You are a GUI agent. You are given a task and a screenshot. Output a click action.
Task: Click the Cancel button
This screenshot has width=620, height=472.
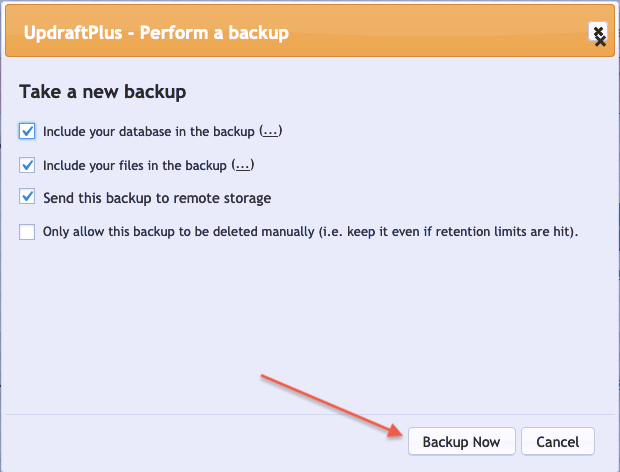558,441
